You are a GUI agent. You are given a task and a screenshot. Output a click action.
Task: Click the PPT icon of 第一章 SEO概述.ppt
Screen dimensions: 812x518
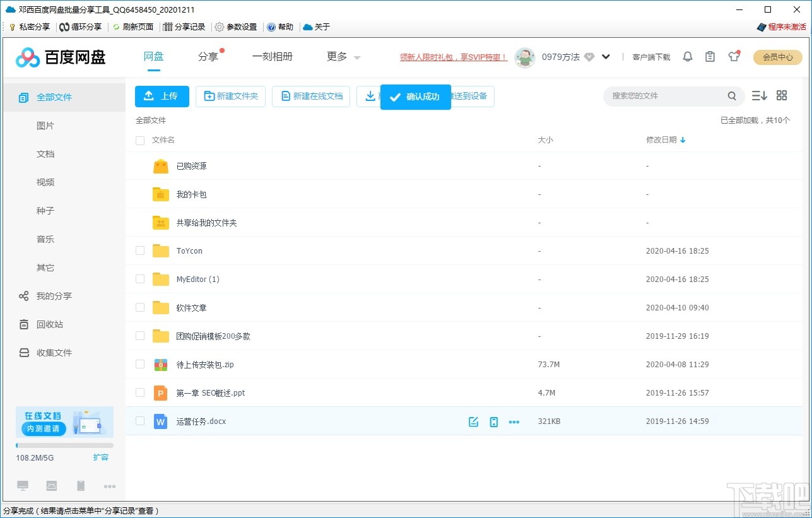[161, 393]
